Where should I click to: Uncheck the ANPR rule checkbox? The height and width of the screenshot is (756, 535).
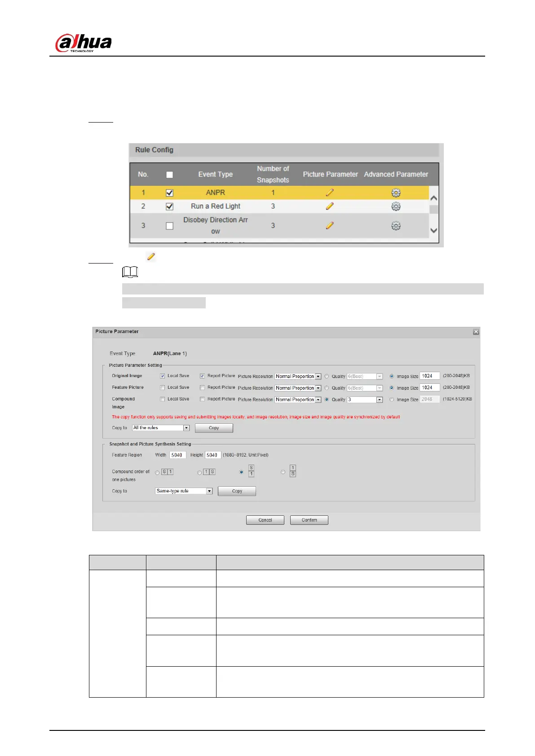(169, 193)
